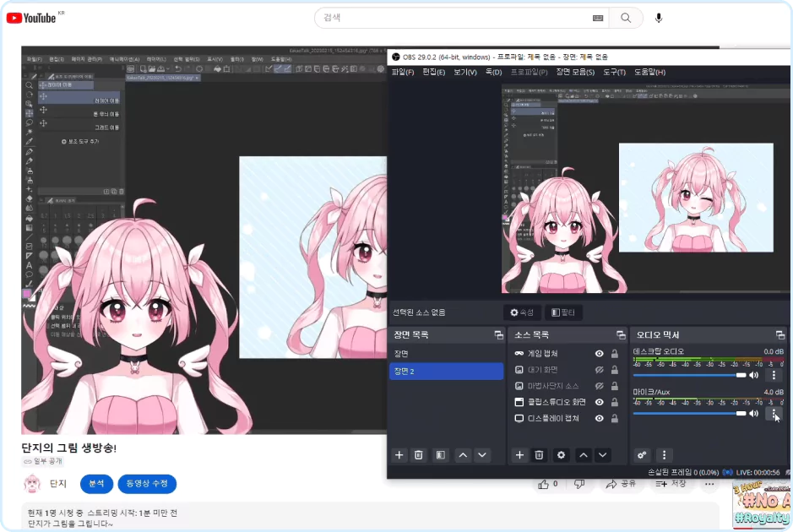The image size is (793, 532).
Task: Select 장면 2 in the scene list
Action: pyautogui.click(x=447, y=372)
